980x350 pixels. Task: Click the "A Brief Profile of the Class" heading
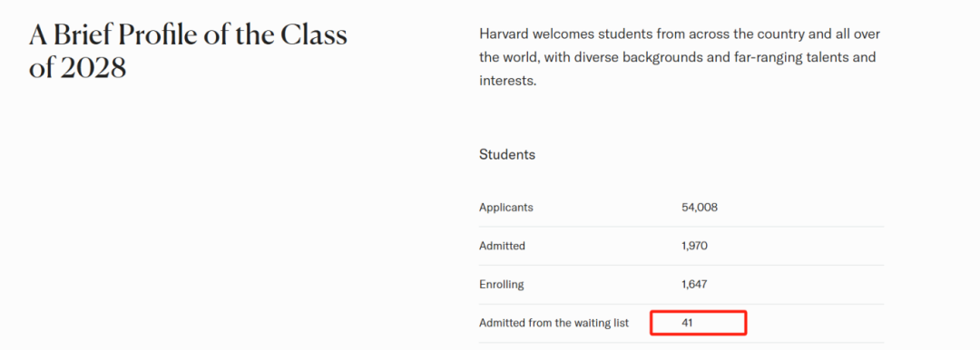(x=188, y=35)
